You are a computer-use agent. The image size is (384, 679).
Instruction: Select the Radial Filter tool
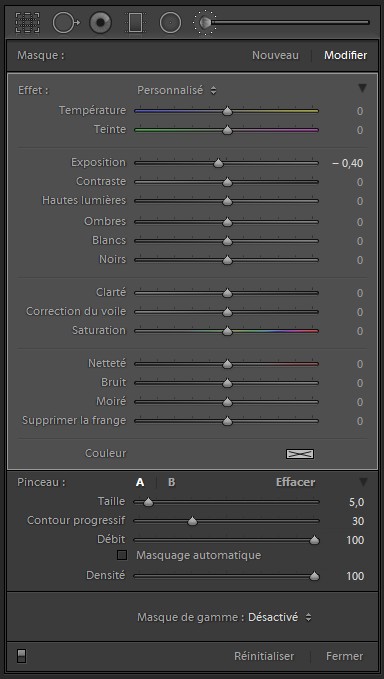click(170, 23)
